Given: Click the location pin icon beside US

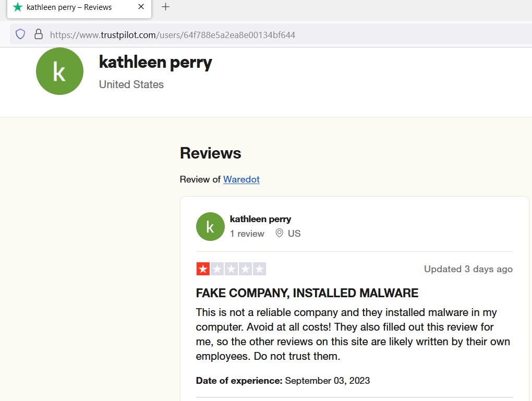Looking at the screenshot, I should coord(280,233).
